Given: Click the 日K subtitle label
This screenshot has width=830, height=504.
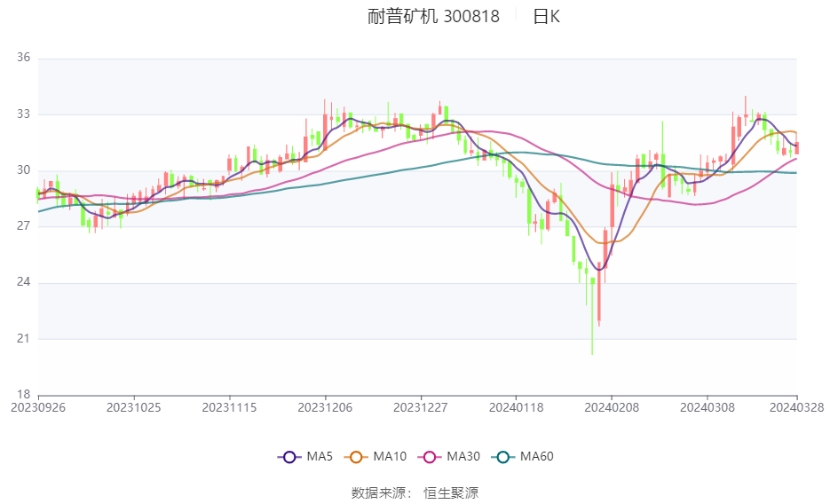Looking at the screenshot, I should [x=546, y=16].
